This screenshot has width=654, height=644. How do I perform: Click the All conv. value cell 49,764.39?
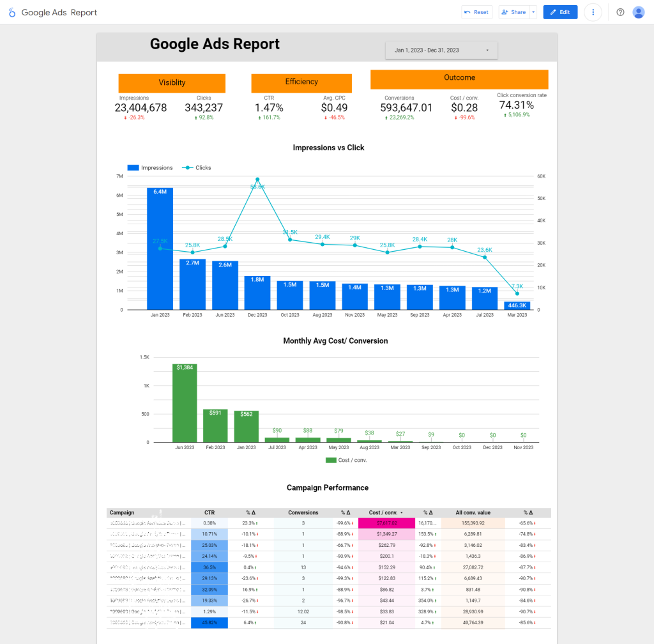473,623
